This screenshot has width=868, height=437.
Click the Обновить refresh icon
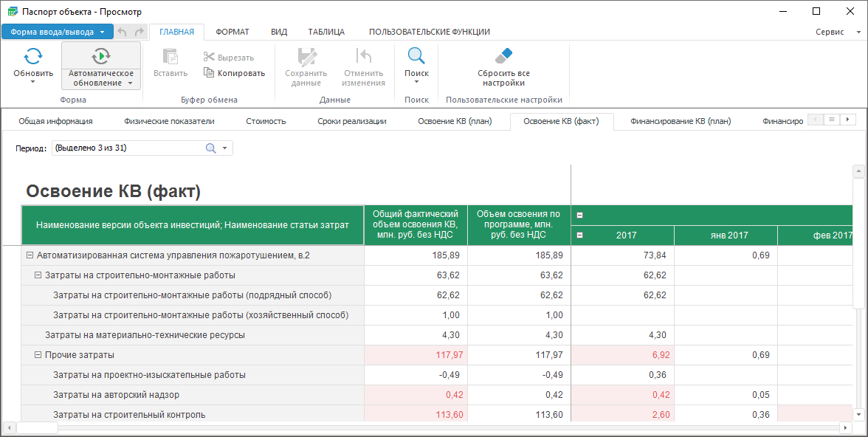[x=33, y=57]
